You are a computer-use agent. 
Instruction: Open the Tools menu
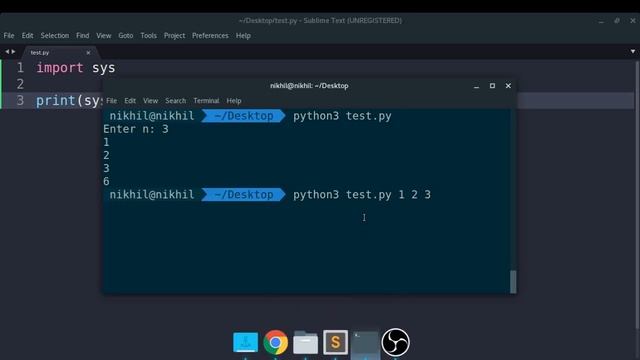coord(149,36)
